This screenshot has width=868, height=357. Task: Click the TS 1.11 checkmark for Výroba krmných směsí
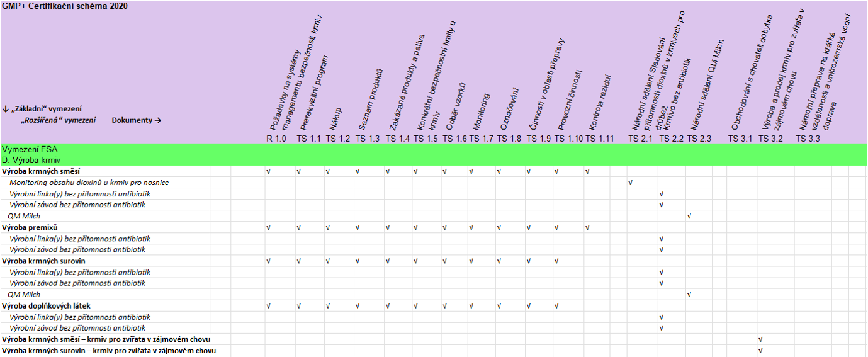click(x=587, y=171)
